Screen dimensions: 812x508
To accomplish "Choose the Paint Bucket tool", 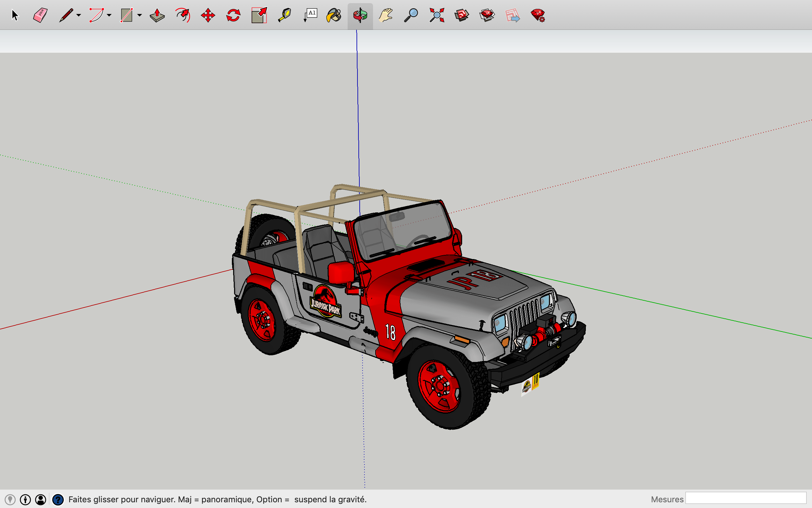I will coord(334,16).
